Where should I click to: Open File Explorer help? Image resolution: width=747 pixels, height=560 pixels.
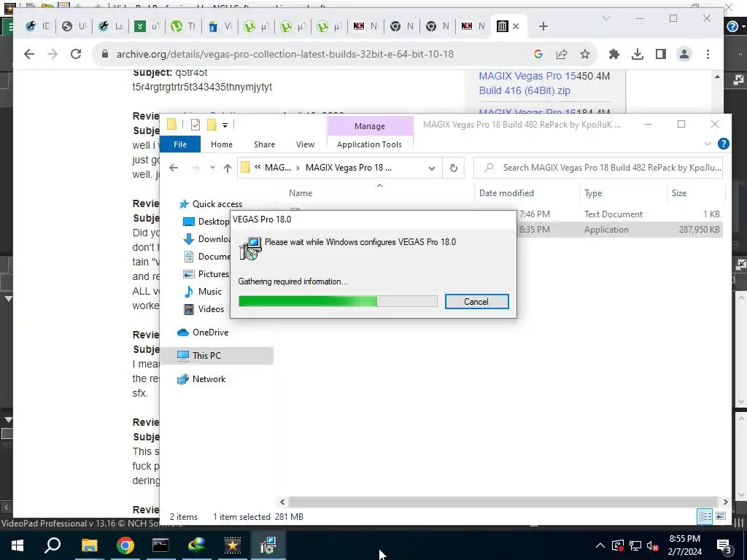723,144
